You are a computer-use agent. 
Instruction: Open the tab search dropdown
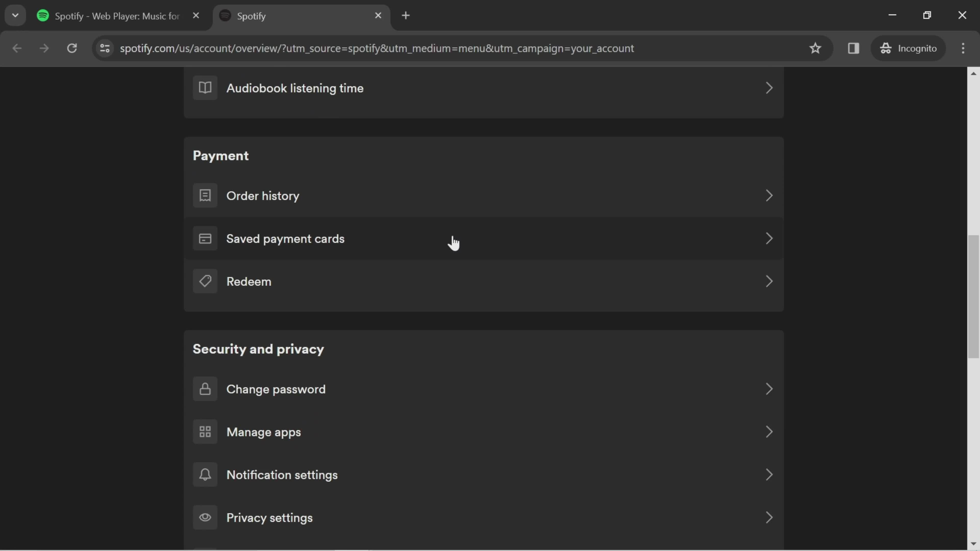point(15,16)
